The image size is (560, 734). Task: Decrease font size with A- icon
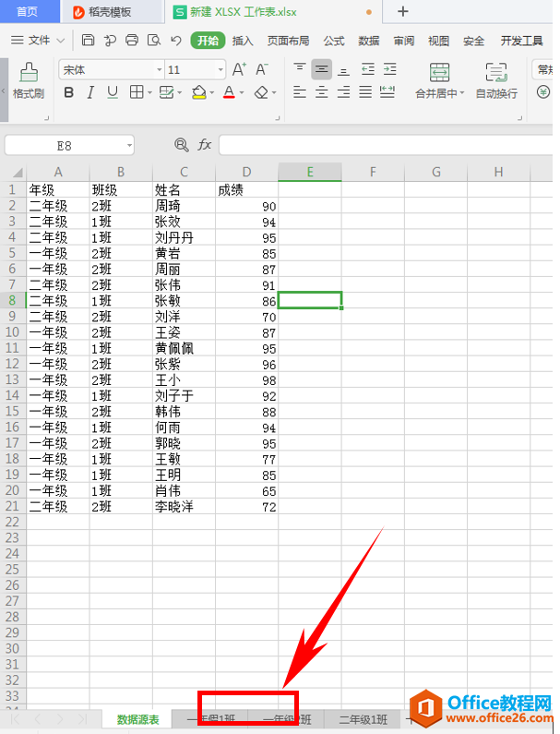(261, 70)
